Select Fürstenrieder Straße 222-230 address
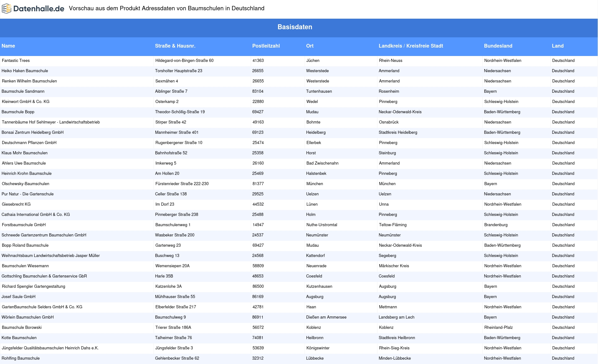The width and height of the screenshot is (598, 364). pos(182,184)
